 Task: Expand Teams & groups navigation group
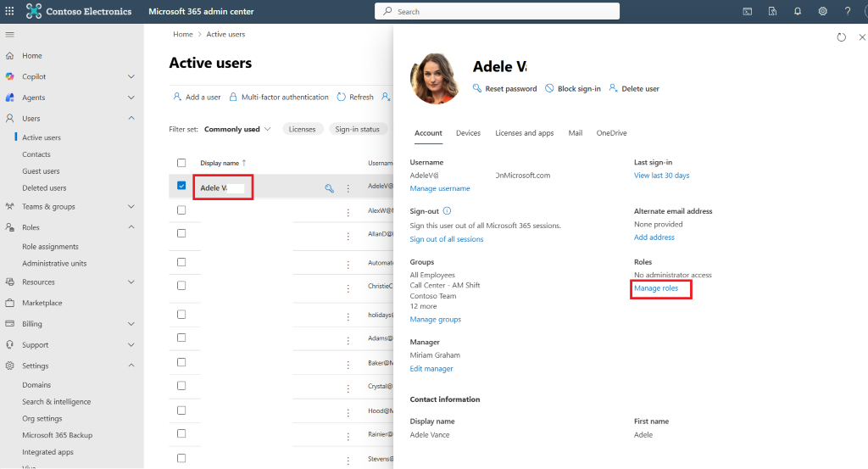[131, 207]
